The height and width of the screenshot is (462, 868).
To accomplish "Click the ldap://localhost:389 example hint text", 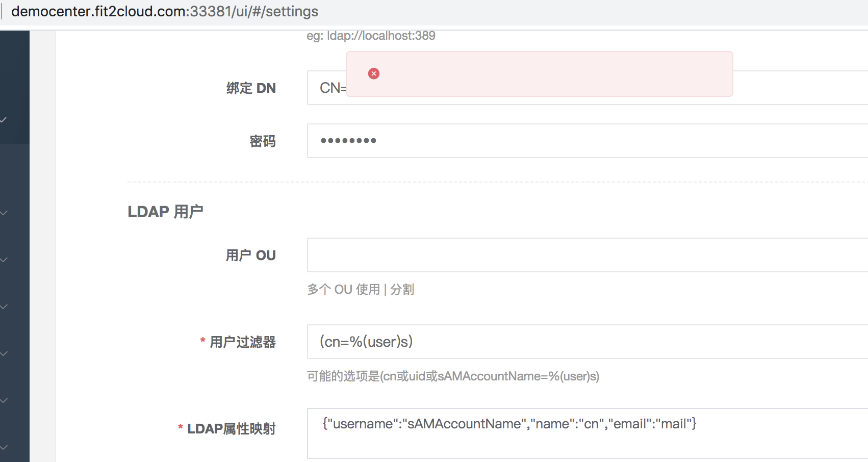I will pos(371,35).
